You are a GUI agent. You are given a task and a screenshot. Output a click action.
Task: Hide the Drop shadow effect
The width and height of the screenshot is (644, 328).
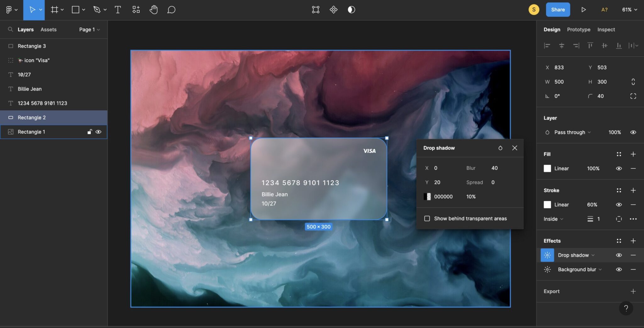pyautogui.click(x=619, y=255)
